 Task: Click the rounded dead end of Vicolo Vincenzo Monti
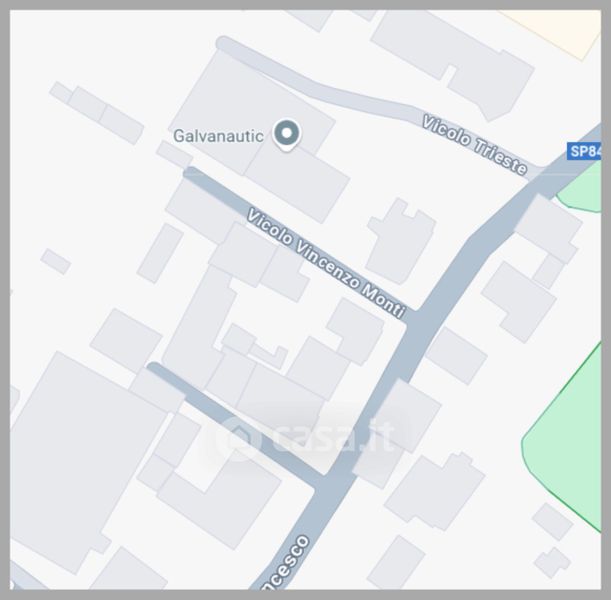pos(192,173)
